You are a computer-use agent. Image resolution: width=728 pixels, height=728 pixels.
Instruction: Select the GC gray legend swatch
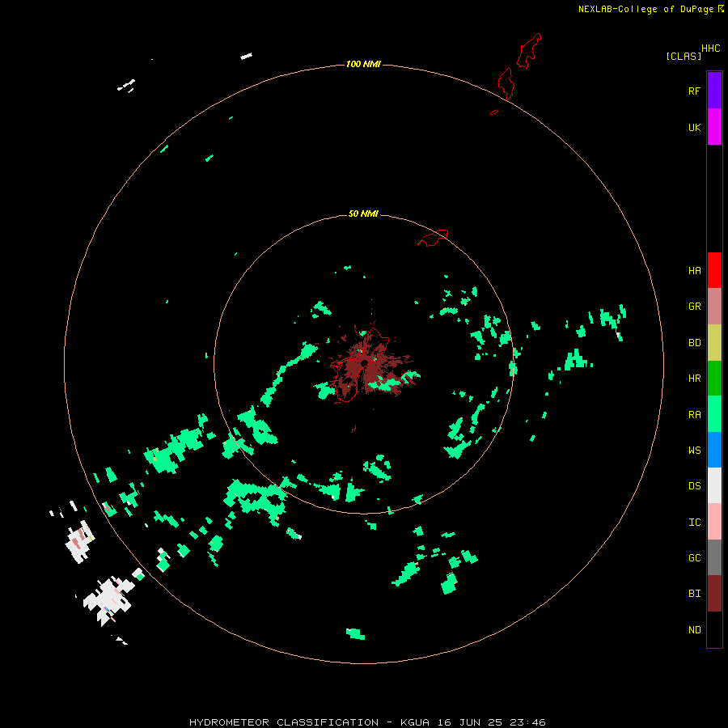click(x=714, y=557)
